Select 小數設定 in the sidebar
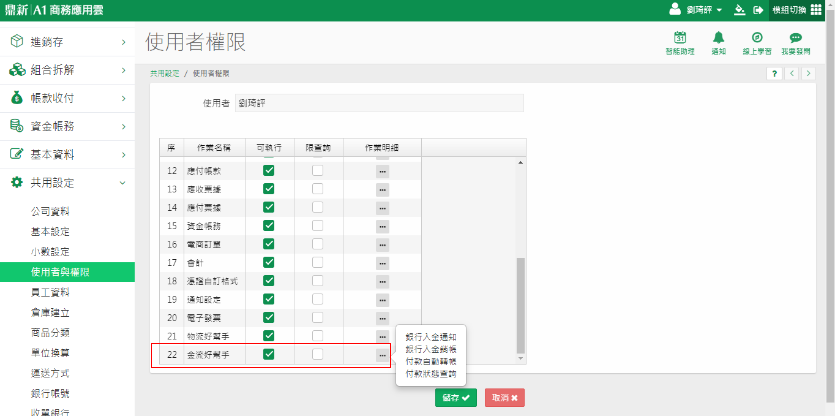 [x=50, y=252]
